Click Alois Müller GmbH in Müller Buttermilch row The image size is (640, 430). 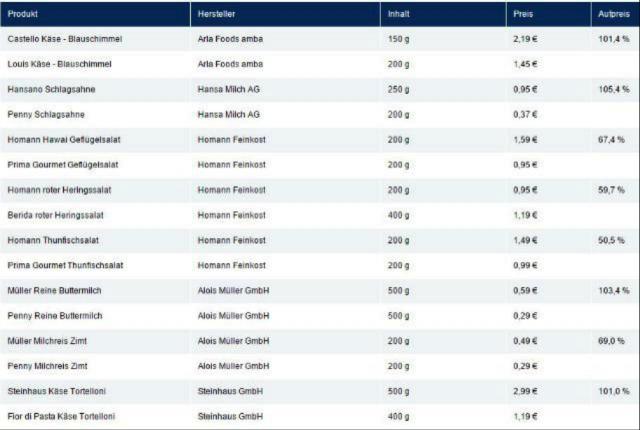233,291
